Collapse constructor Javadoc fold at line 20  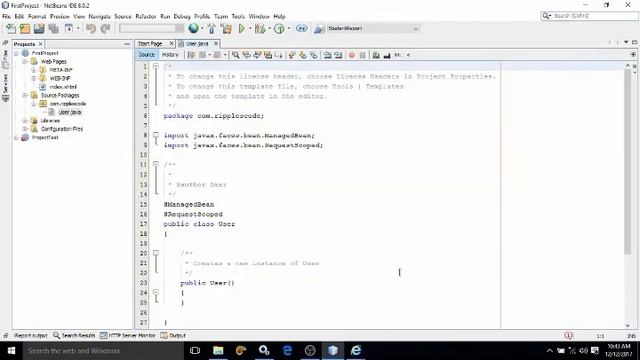point(156,253)
